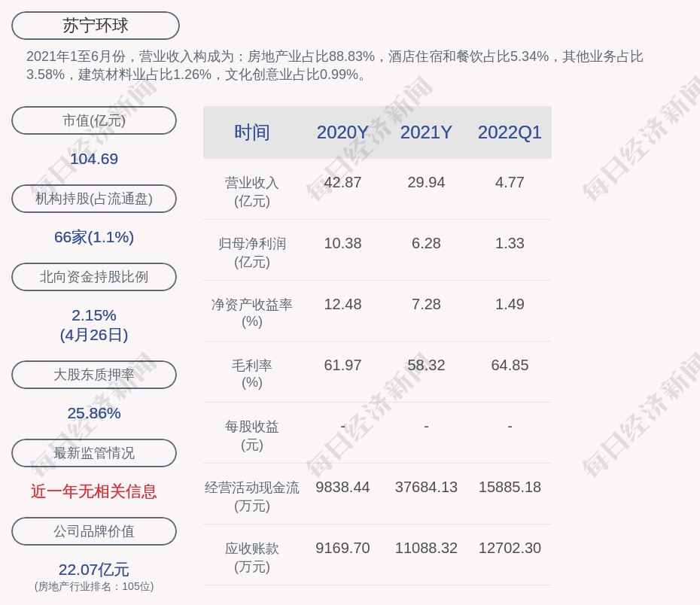Screen dimensions: 700x605
Task: Click the 大股东质押率 label pill
Action: click(x=94, y=375)
